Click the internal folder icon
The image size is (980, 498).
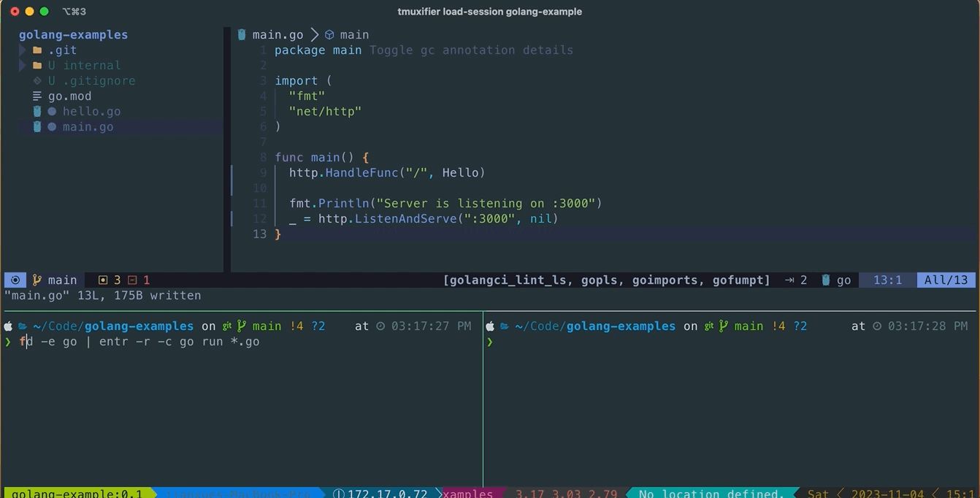(37, 66)
